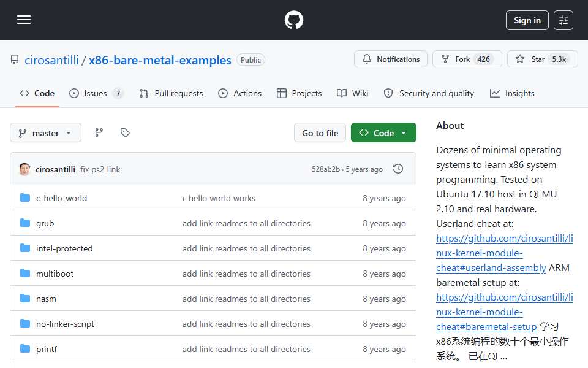The width and height of the screenshot is (588, 368).
Task: Click folder icon beside no-linker-script
Action: [x=25, y=324]
